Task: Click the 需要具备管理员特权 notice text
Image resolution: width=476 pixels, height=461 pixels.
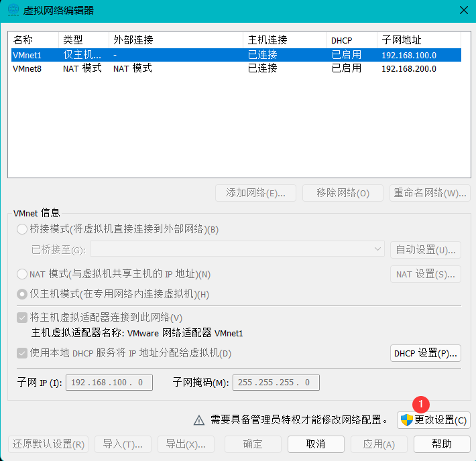Action: coord(299,419)
